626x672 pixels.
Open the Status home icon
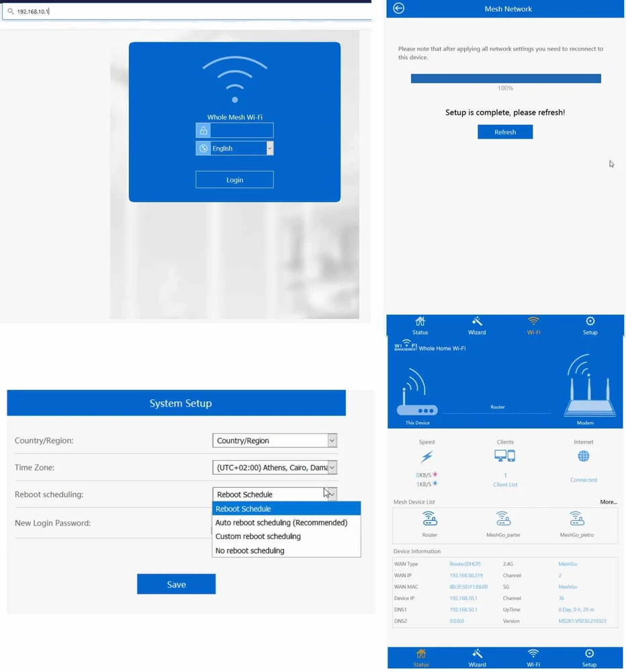[420, 322]
